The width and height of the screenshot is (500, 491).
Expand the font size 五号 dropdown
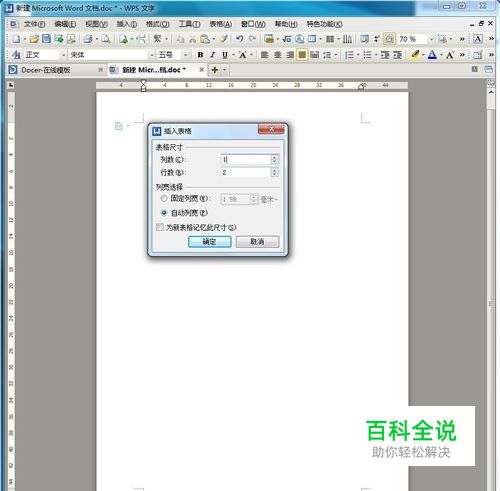click(x=186, y=55)
